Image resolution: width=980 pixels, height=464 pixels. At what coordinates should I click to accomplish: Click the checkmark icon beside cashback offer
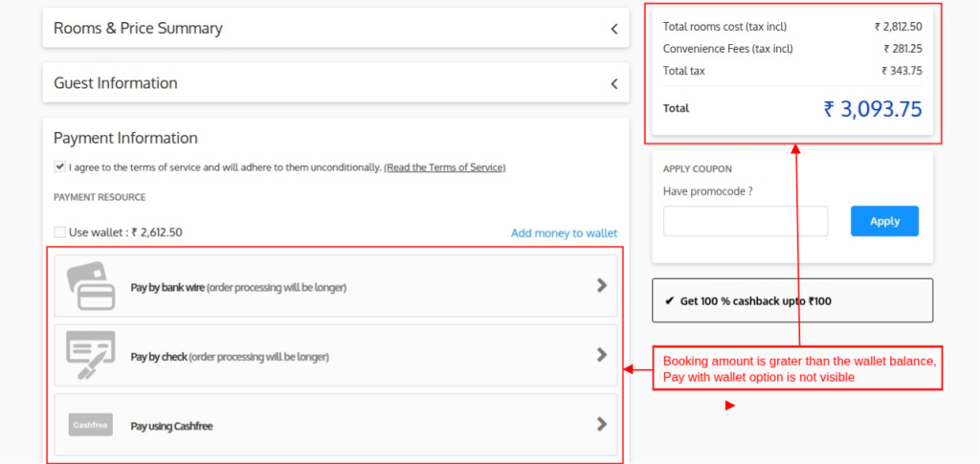[669, 301]
